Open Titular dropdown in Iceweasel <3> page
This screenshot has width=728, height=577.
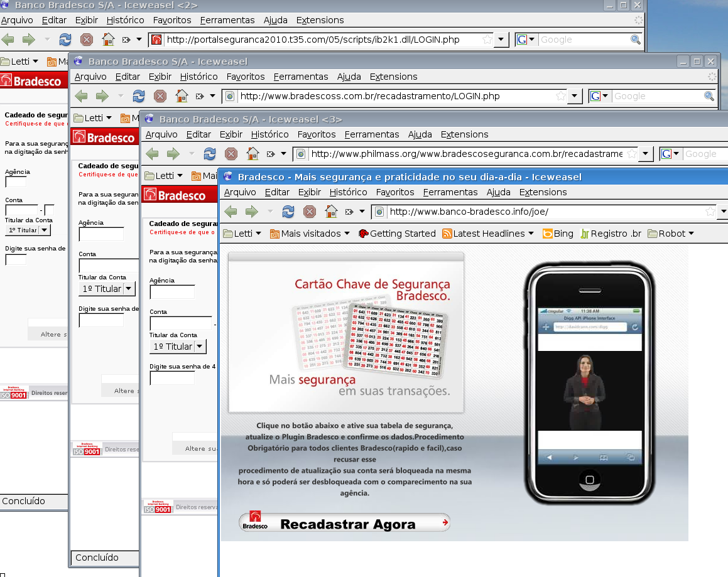pos(178,347)
